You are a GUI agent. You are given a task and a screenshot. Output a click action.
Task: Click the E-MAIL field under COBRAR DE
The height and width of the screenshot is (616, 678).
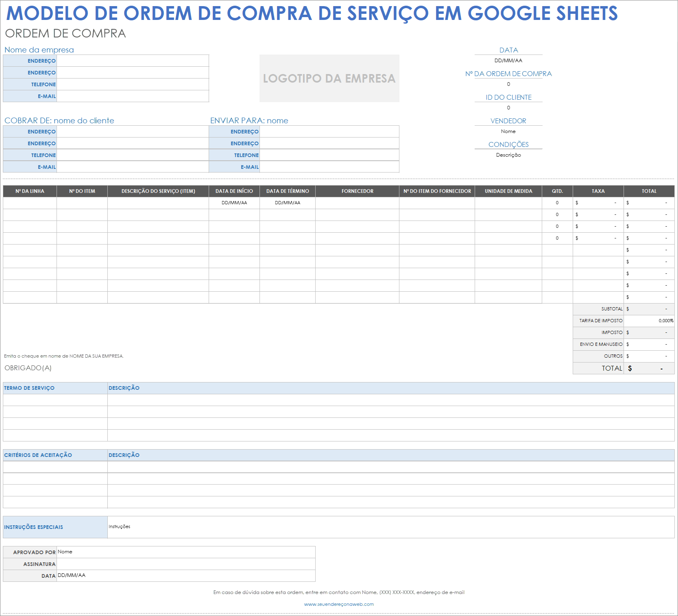[132, 166]
